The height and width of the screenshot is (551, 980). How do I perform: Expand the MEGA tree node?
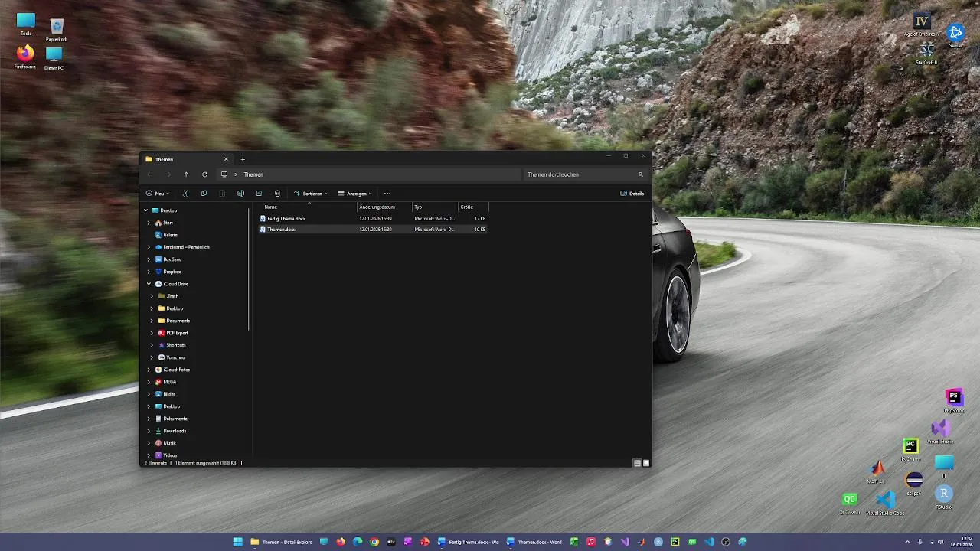click(149, 382)
